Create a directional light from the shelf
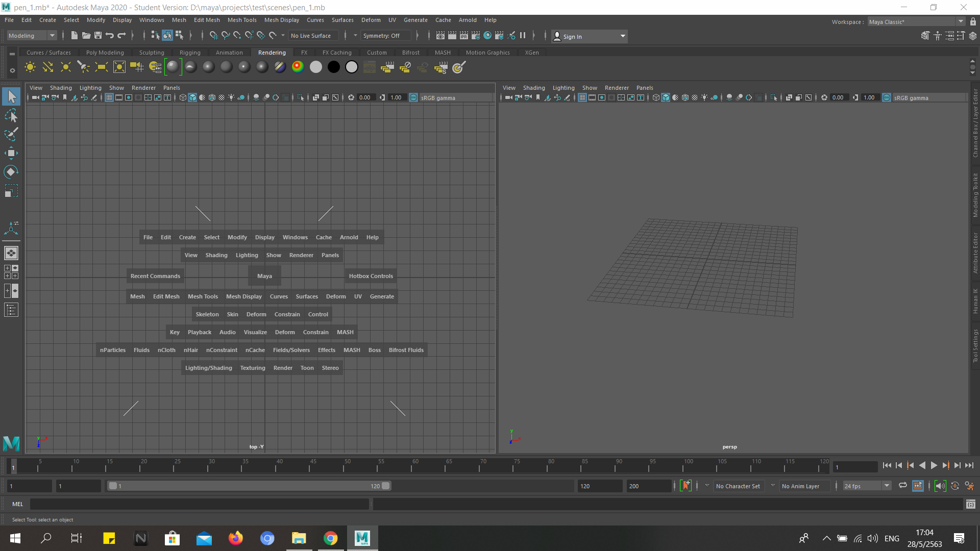980x551 pixels. [x=47, y=67]
